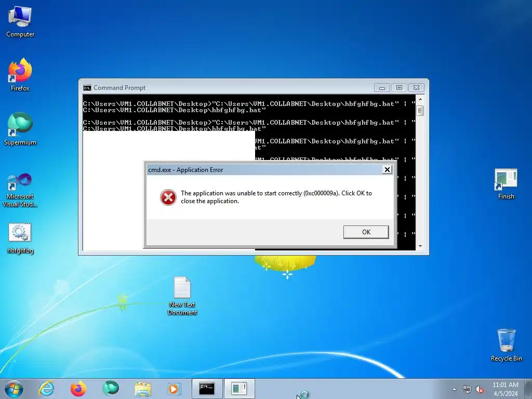Click the cmd.exe - Application Error title

click(185, 170)
